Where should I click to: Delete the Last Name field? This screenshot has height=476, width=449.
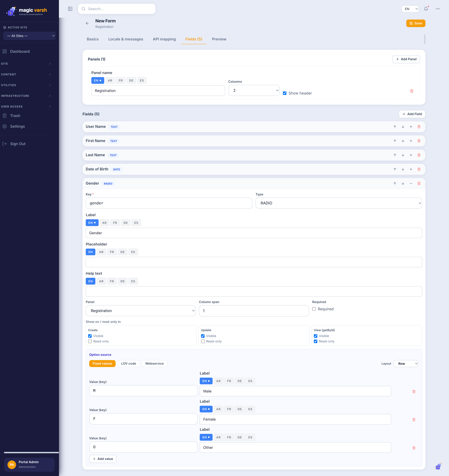[419, 155]
